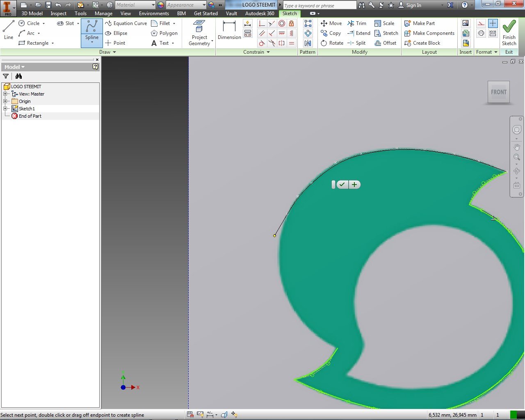Apply Parallel constraint icon
Viewport: 525px width, 420px height.
click(262, 33)
